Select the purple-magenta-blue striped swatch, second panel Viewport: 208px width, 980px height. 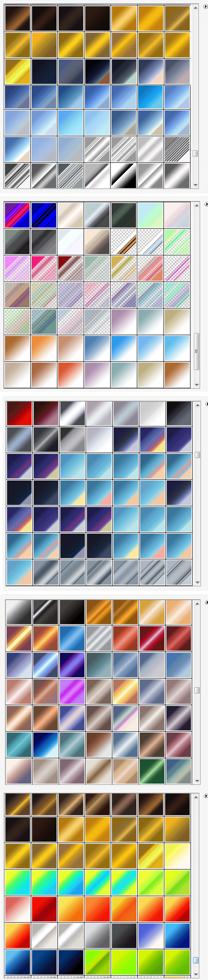pos(17,215)
